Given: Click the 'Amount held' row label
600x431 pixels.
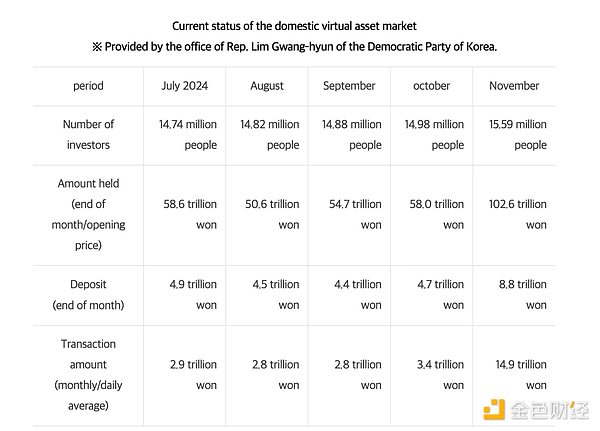Looking at the screenshot, I should (88, 214).
